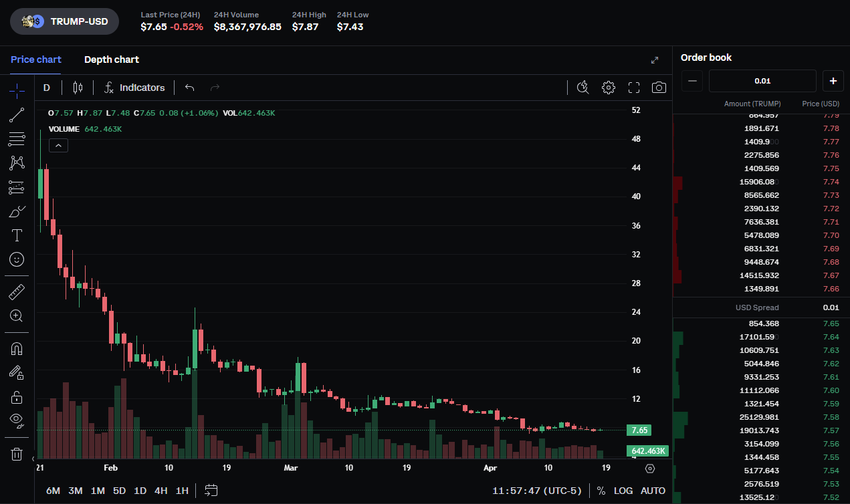Select the Text annotation tool
This screenshot has height=504, width=850.
point(17,235)
